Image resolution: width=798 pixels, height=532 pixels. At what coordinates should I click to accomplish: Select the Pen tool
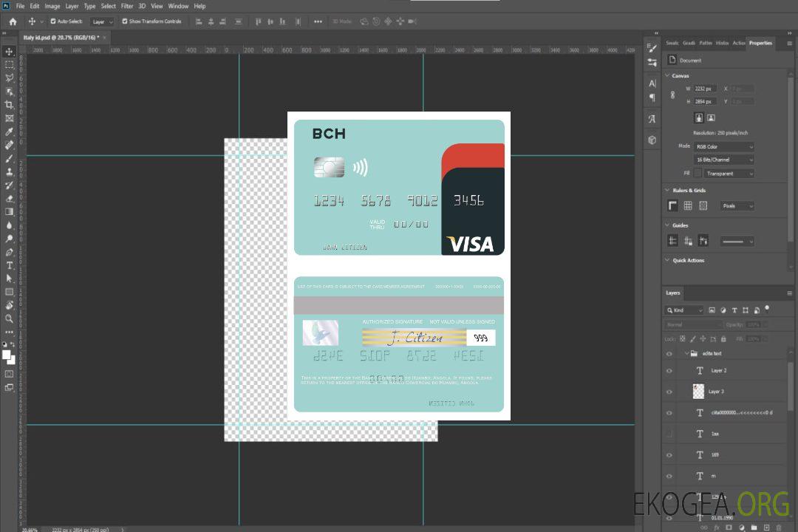[x=9, y=252]
